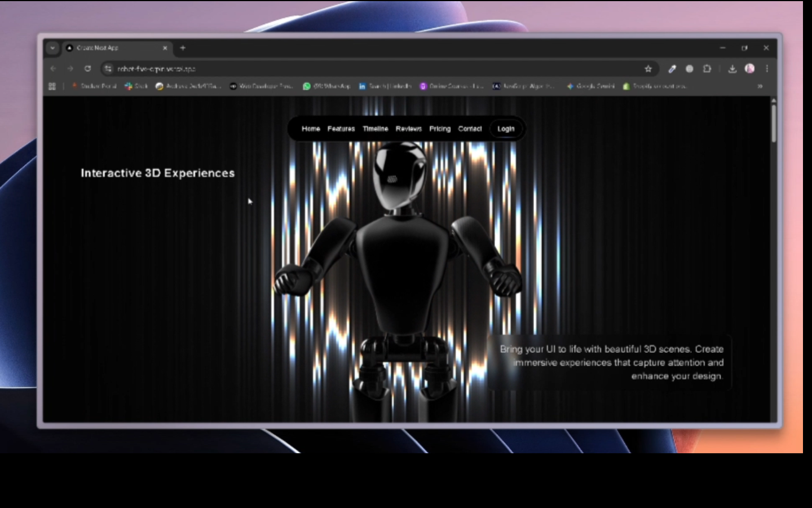812x508 pixels.
Task: Expand the tab search dropdown arrow
Action: [x=52, y=48]
